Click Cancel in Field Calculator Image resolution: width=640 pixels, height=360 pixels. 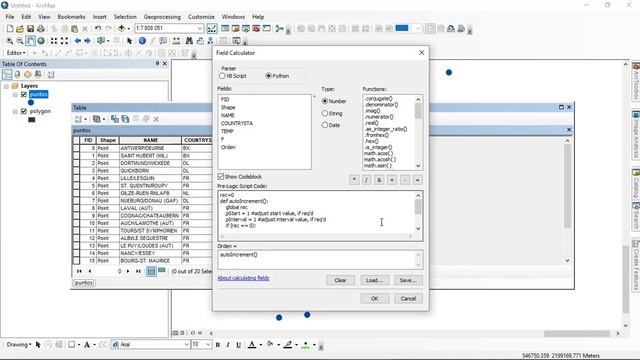pyautogui.click(x=408, y=298)
